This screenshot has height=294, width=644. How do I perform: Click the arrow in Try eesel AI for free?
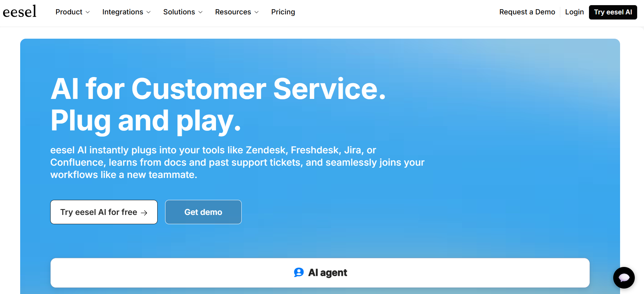[144, 213]
